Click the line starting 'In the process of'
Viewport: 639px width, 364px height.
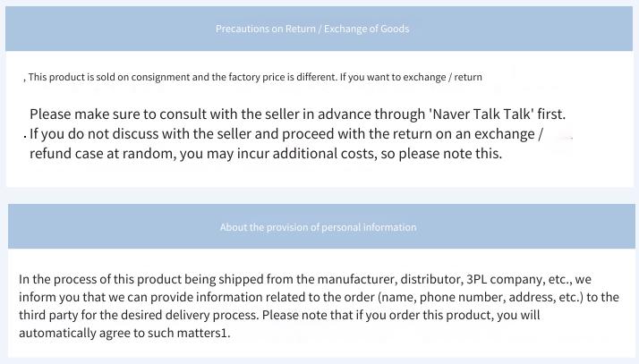pos(305,279)
